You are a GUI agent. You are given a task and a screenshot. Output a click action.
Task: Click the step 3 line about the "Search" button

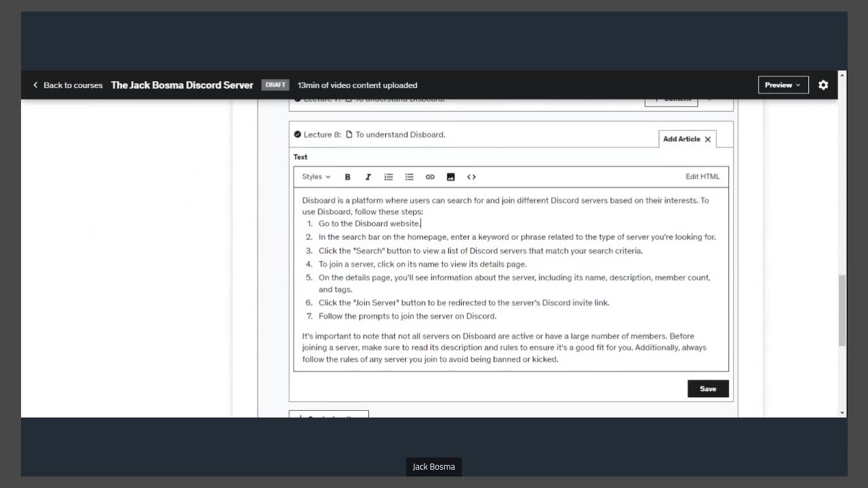pos(481,251)
